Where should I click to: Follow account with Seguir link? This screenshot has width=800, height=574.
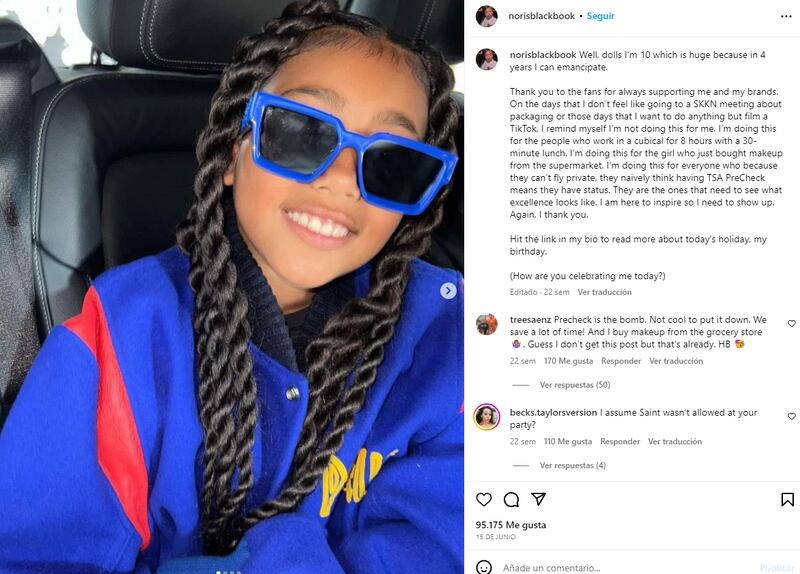pyautogui.click(x=601, y=16)
